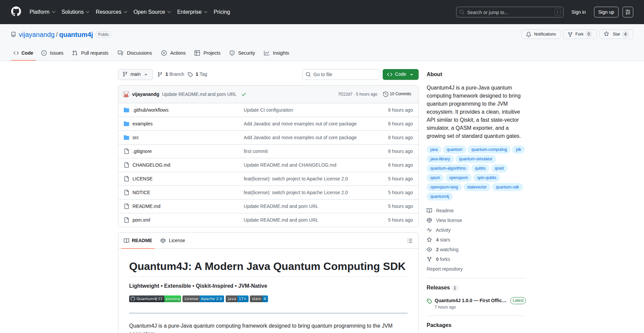The height and width of the screenshot is (333, 644).
Task: Open the Quantum4J 1.0.0 release
Action: coord(470,300)
